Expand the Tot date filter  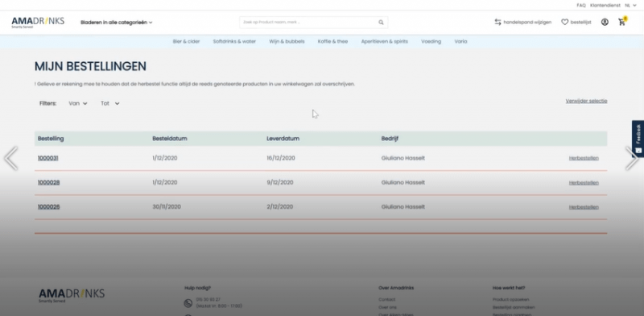coord(110,104)
